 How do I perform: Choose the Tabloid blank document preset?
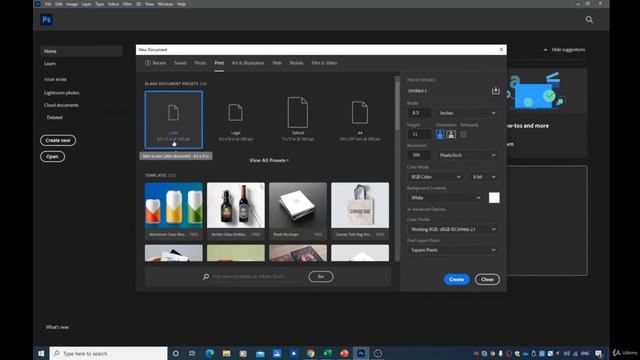tap(298, 120)
